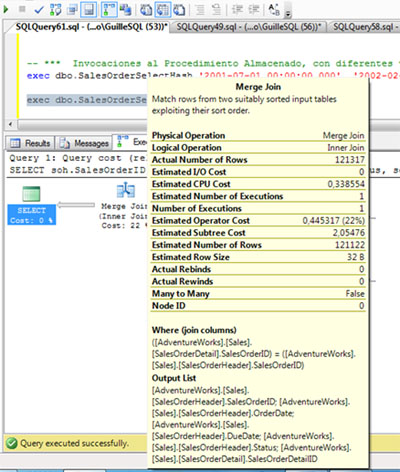Specify values for template parameters icon

[274, 10]
